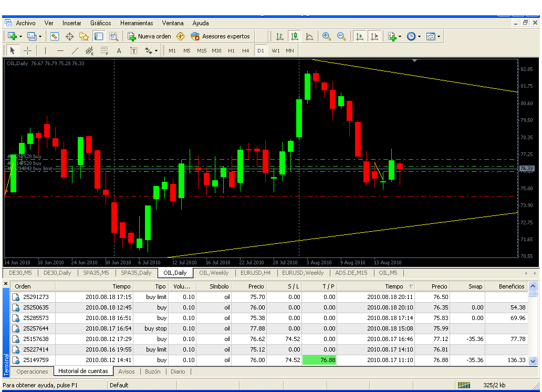The image size is (542, 392).
Task: Switch to the OIL,Weekly chart tab
Action: click(x=214, y=273)
